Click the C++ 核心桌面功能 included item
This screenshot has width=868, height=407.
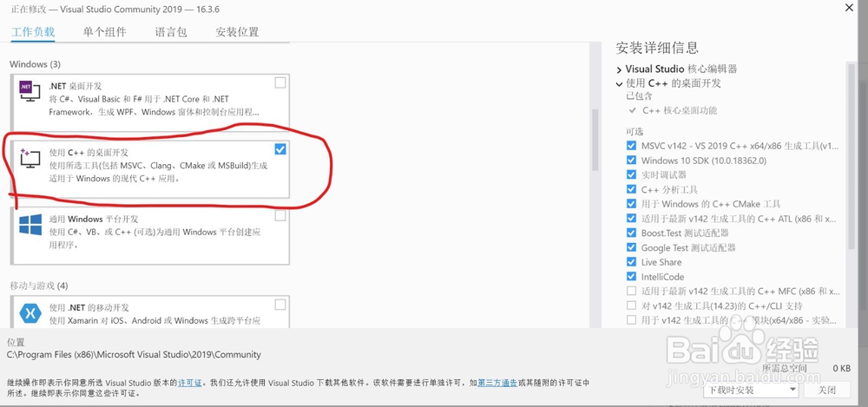click(x=680, y=110)
